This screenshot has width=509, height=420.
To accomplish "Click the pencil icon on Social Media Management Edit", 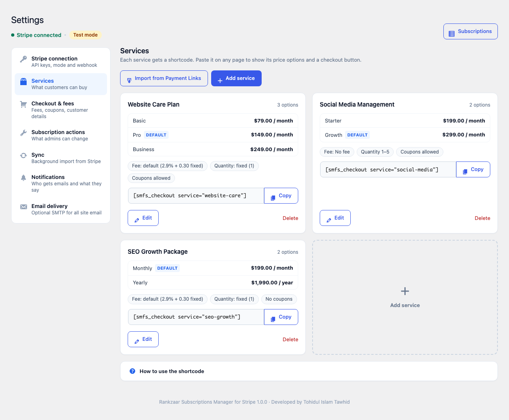I will click(329, 220).
